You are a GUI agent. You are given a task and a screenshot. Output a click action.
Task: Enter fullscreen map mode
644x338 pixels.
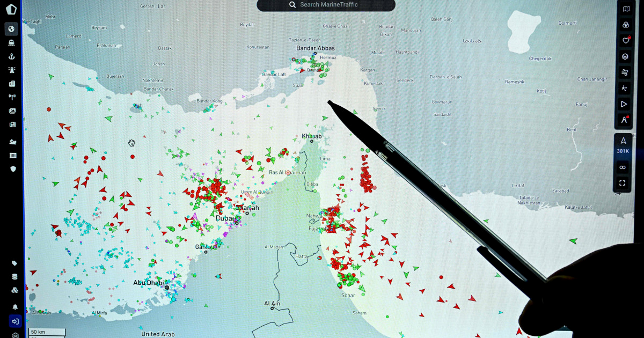[x=623, y=183]
